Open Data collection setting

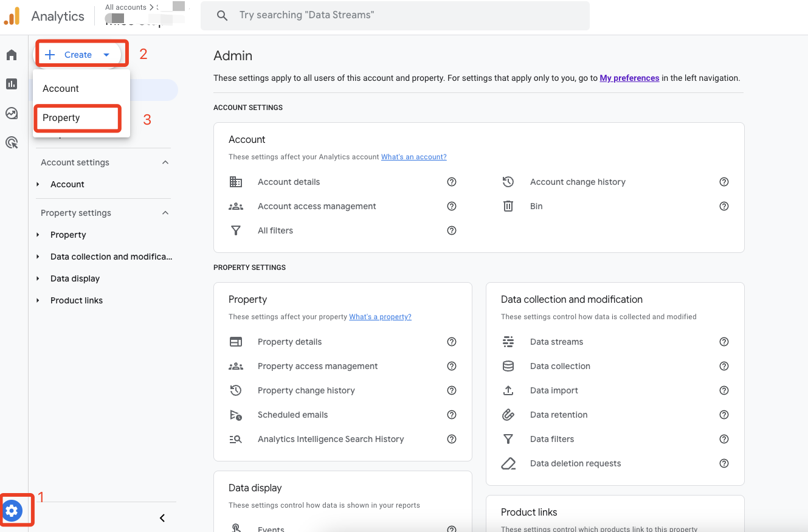pyautogui.click(x=560, y=366)
